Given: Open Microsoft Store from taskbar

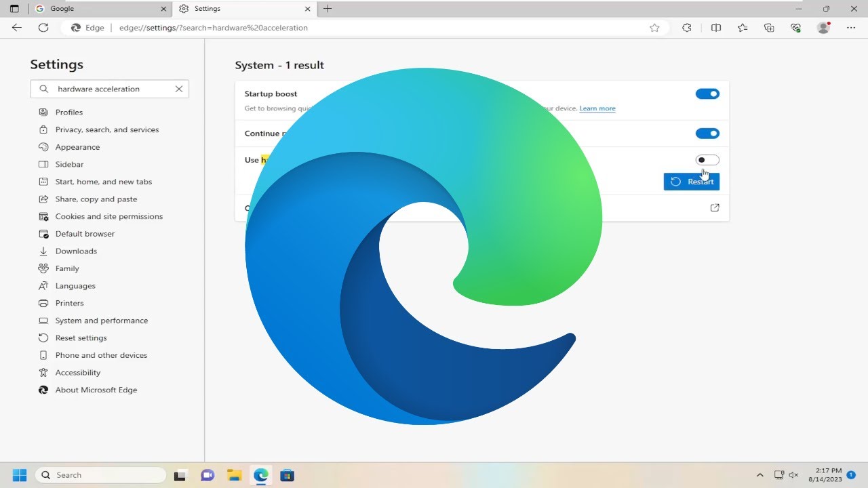Looking at the screenshot, I should point(288,475).
